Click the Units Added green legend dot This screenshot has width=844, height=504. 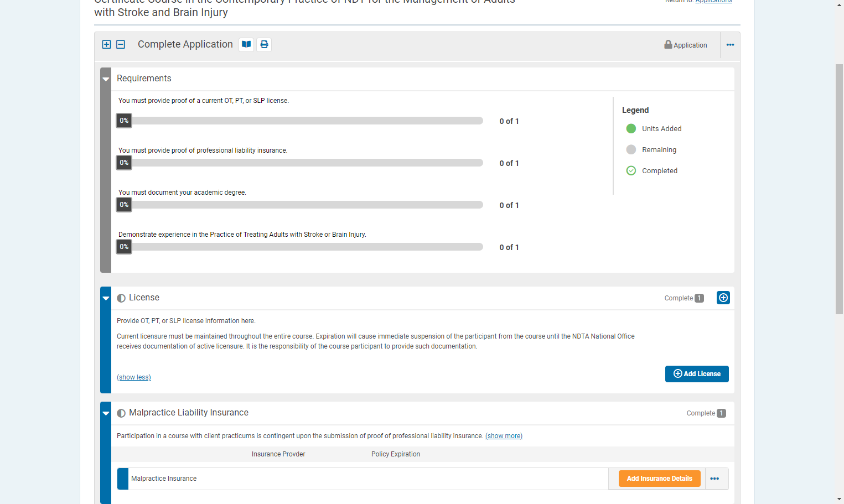pyautogui.click(x=631, y=128)
